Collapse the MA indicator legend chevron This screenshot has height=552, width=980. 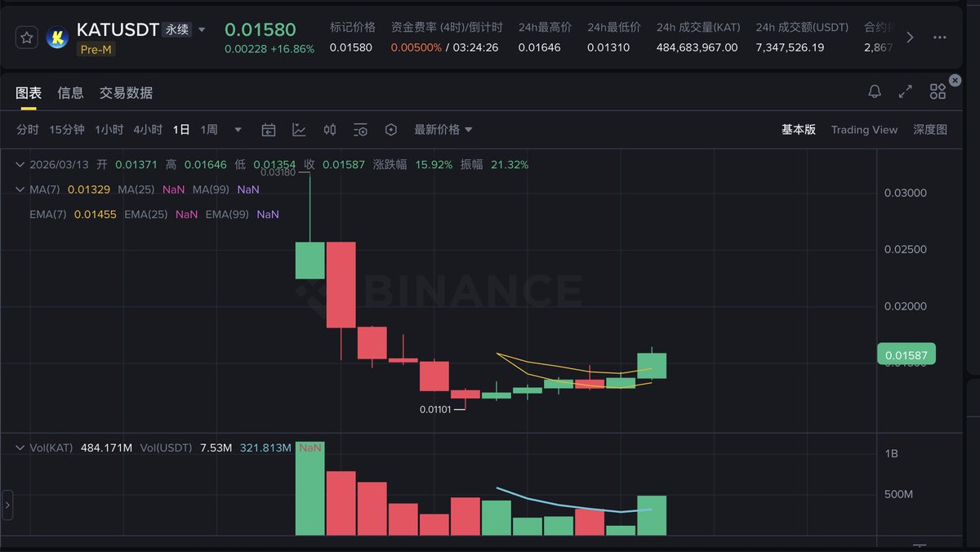20,189
